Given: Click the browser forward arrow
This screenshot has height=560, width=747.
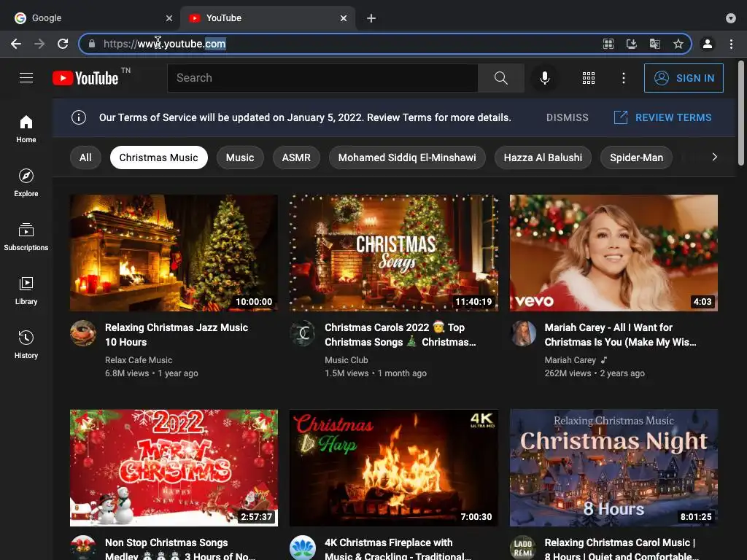Looking at the screenshot, I should coord(39,44).
